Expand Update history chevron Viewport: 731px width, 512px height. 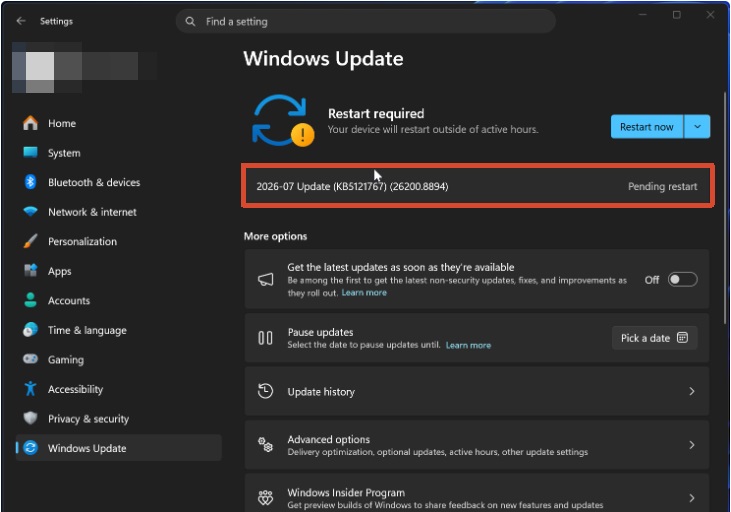tap(691, 391)
